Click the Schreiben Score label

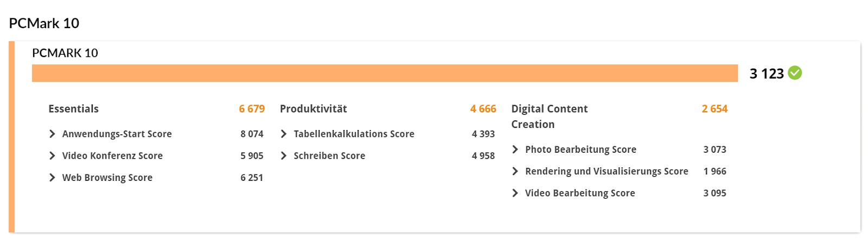point(329,155)
